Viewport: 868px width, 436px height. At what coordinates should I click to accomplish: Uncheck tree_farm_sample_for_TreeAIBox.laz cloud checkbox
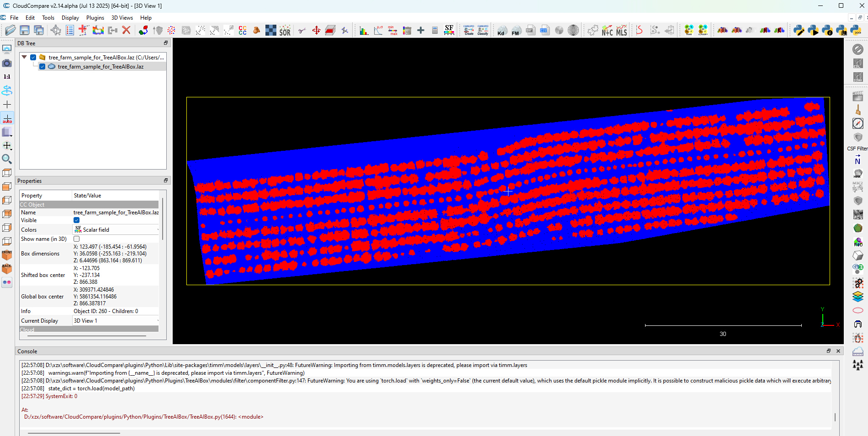(x=42, y=66)
